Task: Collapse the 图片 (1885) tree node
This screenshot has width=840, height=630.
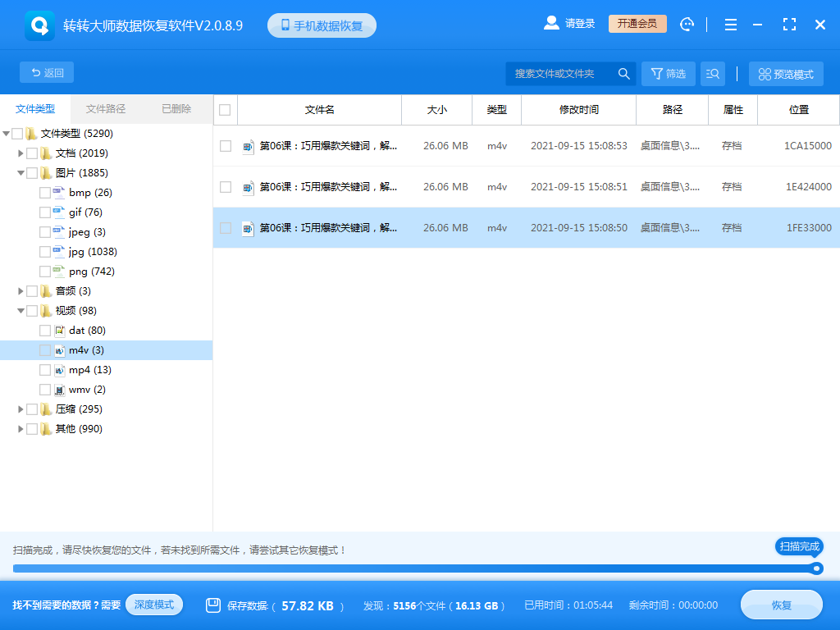Action: pos(21,172)
